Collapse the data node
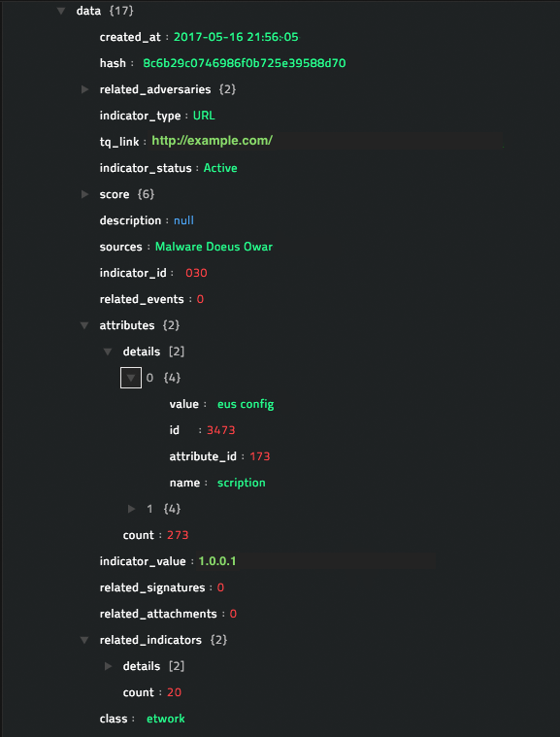This screenshot has width=560, height=737. point(61,11)
